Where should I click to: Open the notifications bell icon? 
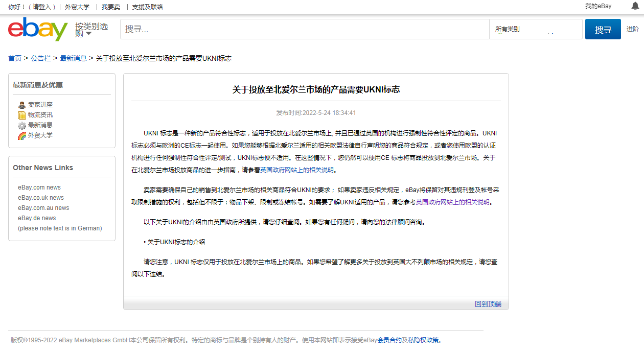click(635, 6)
